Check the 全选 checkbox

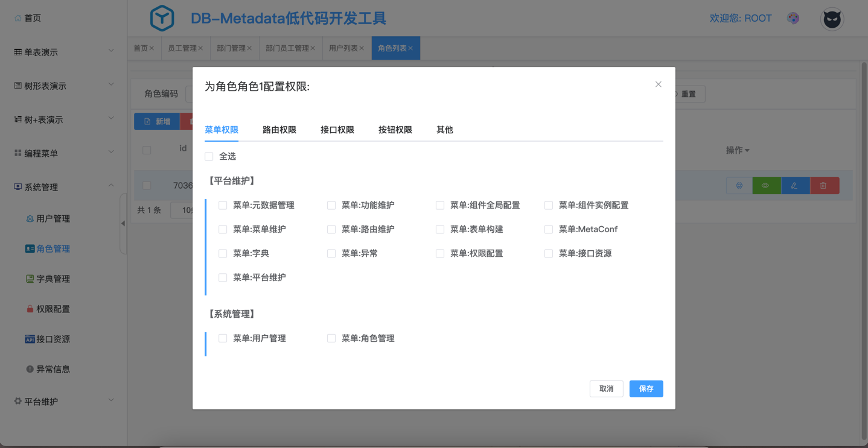[x=209, y=157]
